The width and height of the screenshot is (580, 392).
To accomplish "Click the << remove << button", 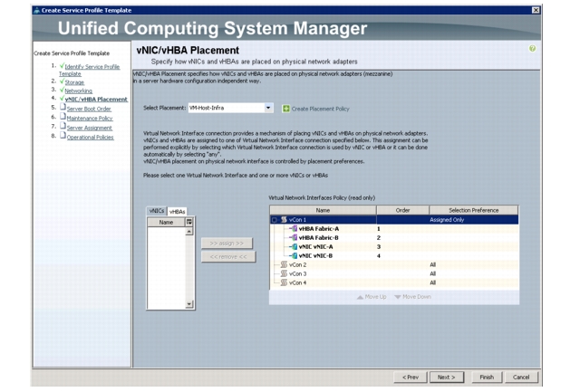I will 228,257.
